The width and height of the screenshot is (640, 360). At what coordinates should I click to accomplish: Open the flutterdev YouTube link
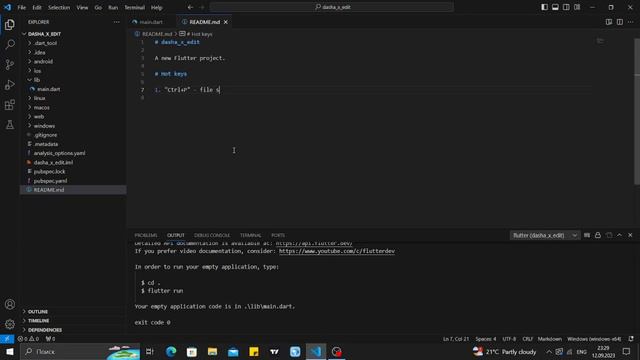coord(337,251)
